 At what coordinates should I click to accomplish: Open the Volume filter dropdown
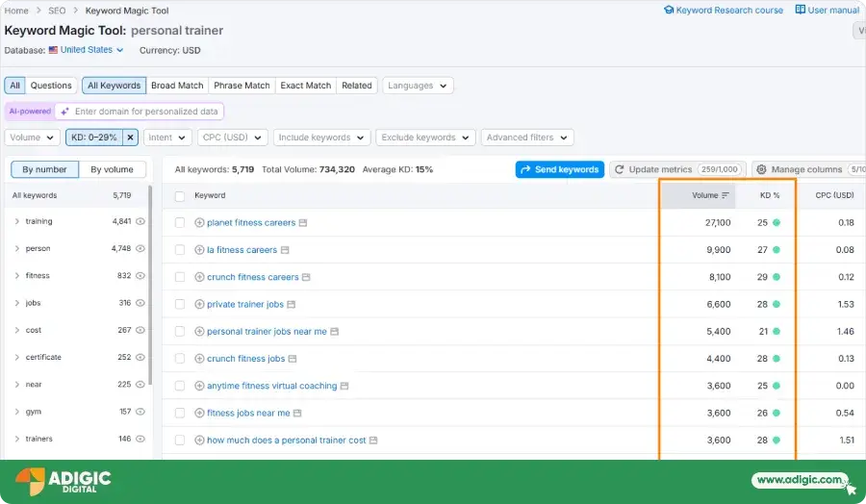(x=32, y=138)
